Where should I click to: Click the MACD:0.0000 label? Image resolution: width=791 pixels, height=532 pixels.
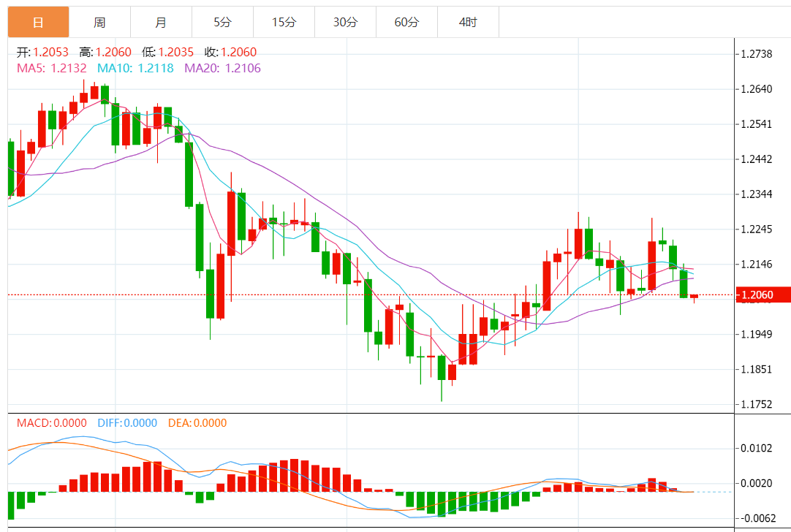(51, 423)
